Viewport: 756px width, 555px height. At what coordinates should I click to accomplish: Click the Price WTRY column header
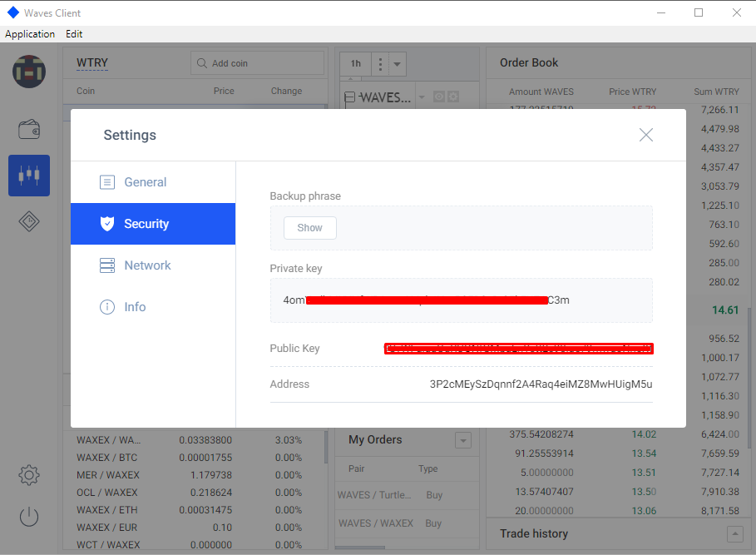[x=633, y=92]
